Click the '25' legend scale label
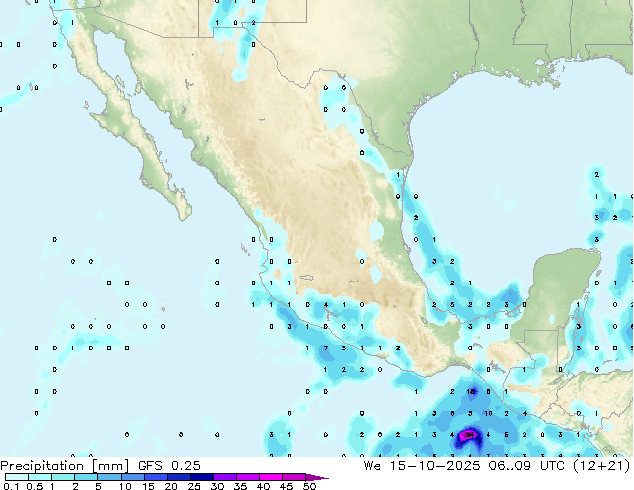The height and width of the screenshot is (490, 634). [194, 486]
